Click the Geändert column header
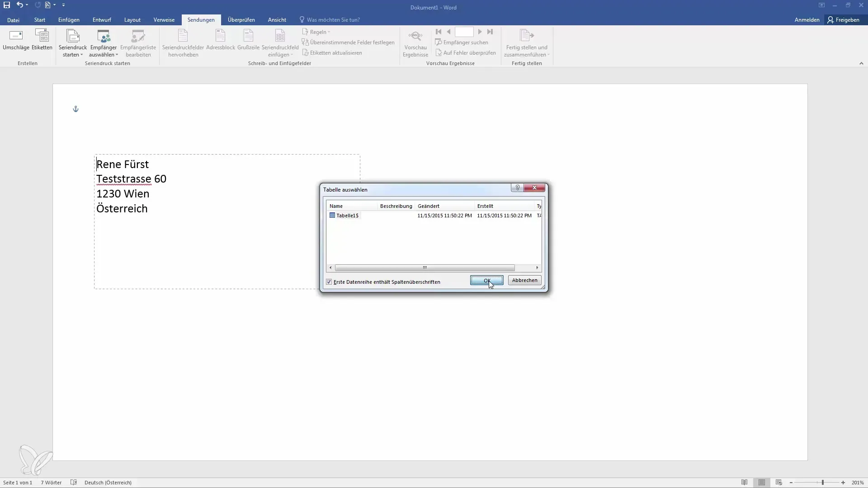This screenshot has width=868, height=488. point(444,206)
